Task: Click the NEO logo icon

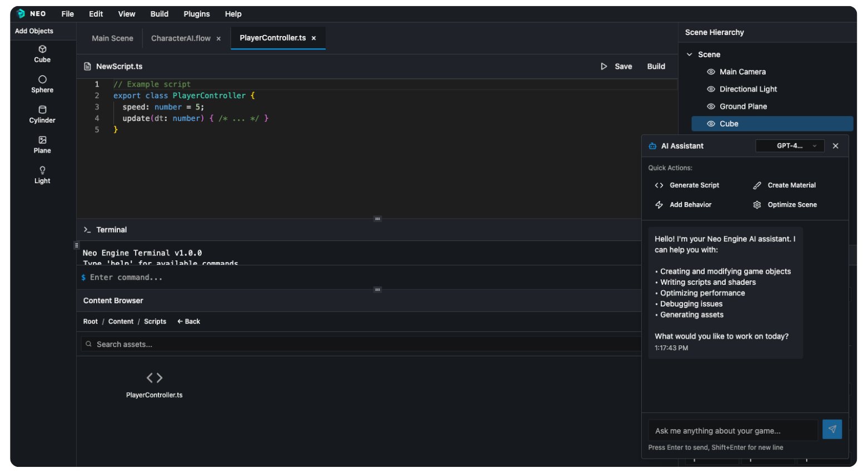Action: [21, 14]
